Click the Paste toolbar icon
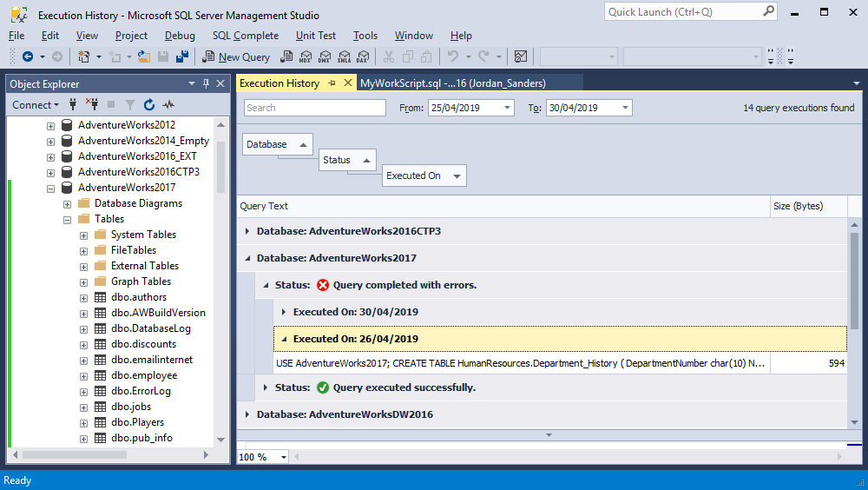 tap(426, 56)
